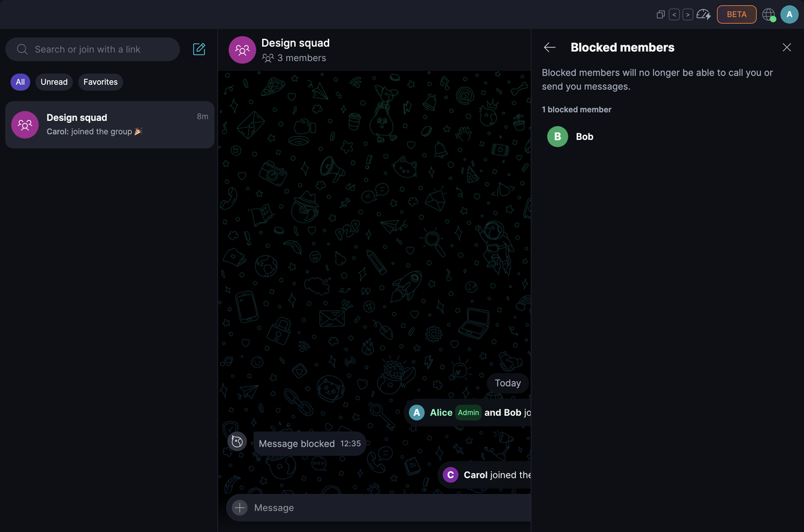The image size is (804, 532).
Task: Select Bob's name in blocked members list
Action: coord(585,137)
